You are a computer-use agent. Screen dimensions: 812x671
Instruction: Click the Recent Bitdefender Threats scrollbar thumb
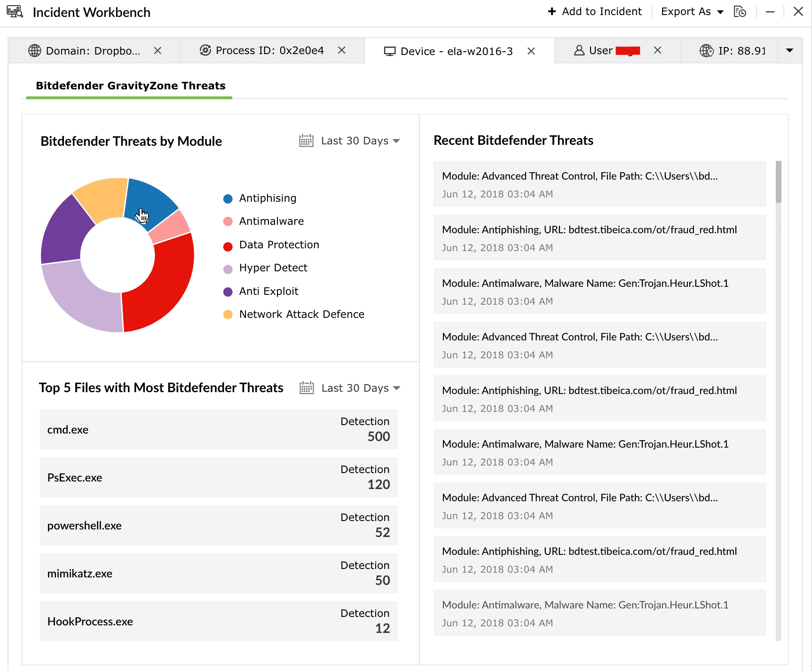click(x=779, y=182)
